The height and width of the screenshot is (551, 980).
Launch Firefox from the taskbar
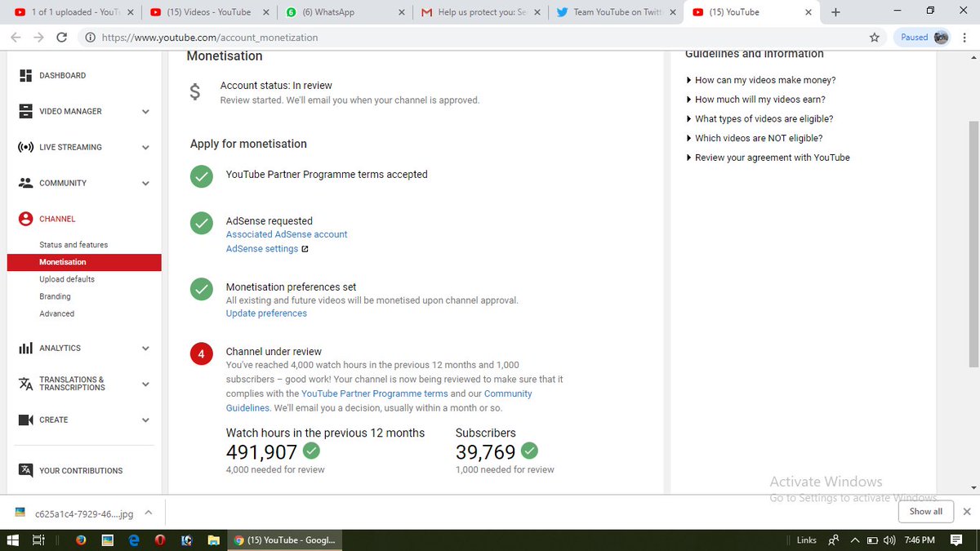(x=80, y=540)
